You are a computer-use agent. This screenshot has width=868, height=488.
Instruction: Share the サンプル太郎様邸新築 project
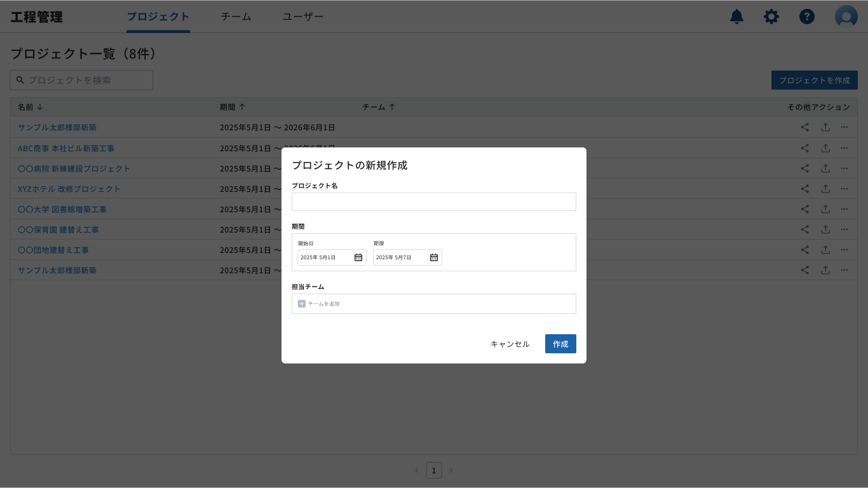point(804,127)
